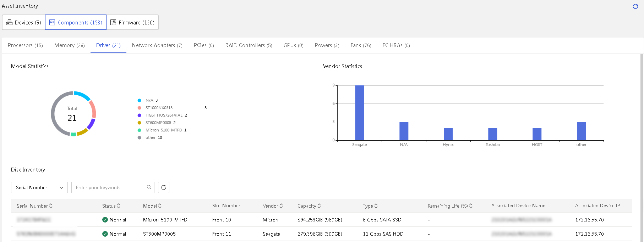Sort the Type column
The width and height of the screenshot is (644, 242).
[376, 206]
